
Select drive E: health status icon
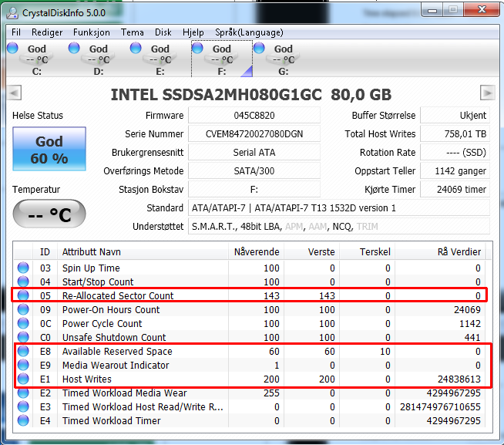136,48
